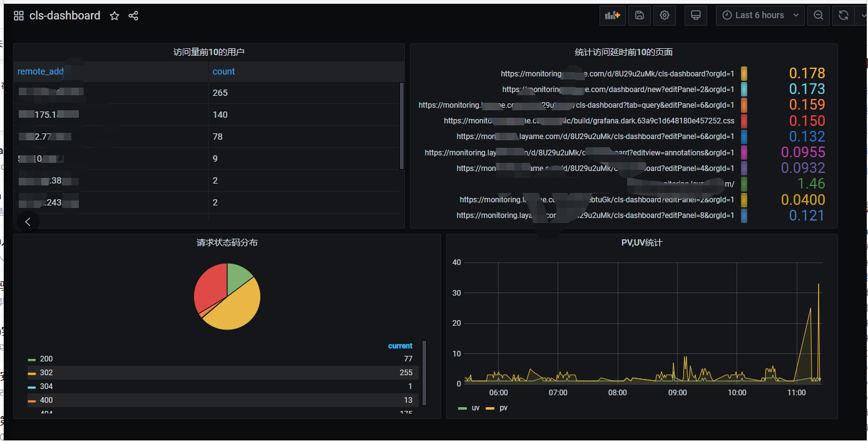The height and width of the screenshot is (441, 868).
Task: Click the bar gauge value 1.46
Action: click(811, 184)
